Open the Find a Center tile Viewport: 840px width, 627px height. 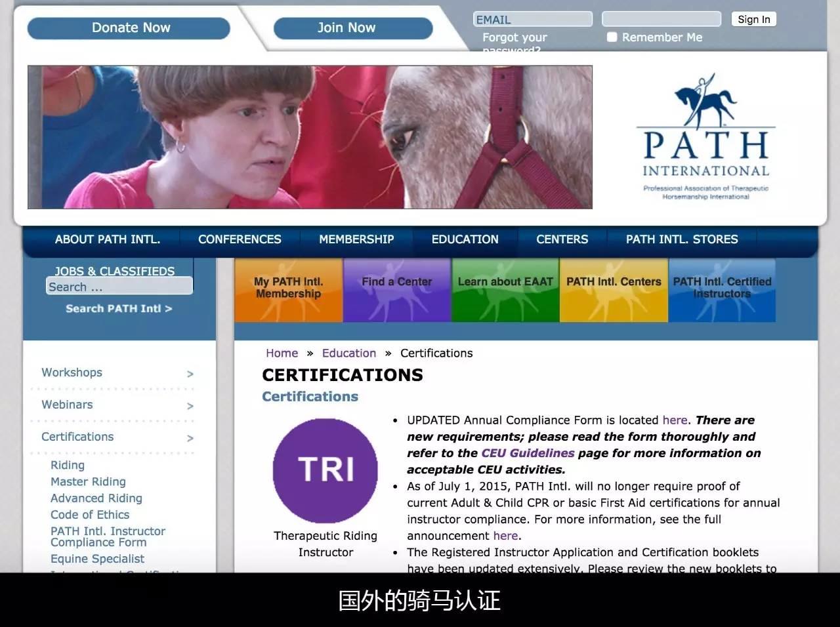click(397, 290)
